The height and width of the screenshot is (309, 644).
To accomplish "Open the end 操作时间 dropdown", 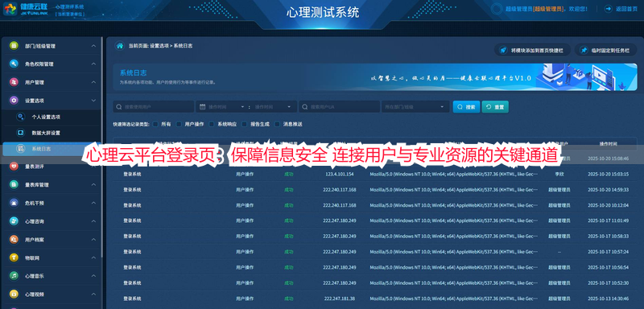I will tap(290, 107).
